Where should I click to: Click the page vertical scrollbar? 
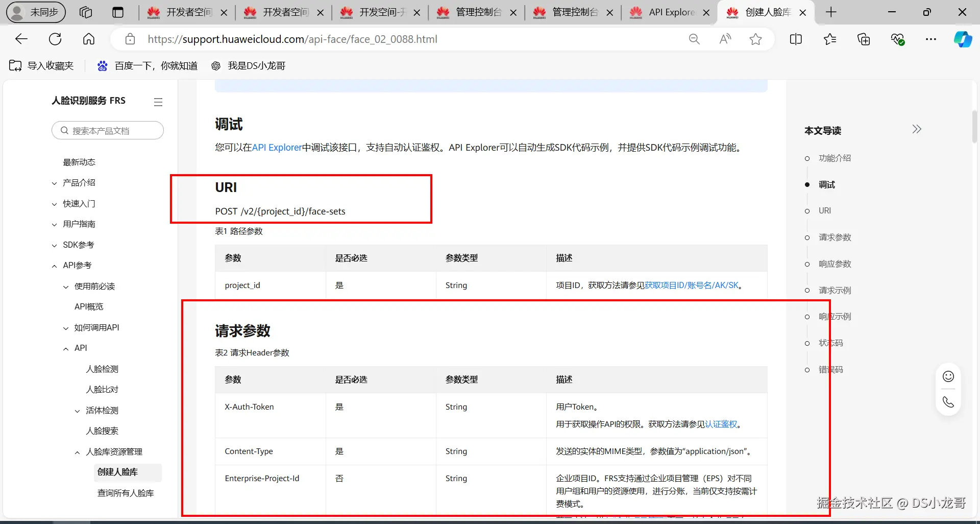coord(974,127)
